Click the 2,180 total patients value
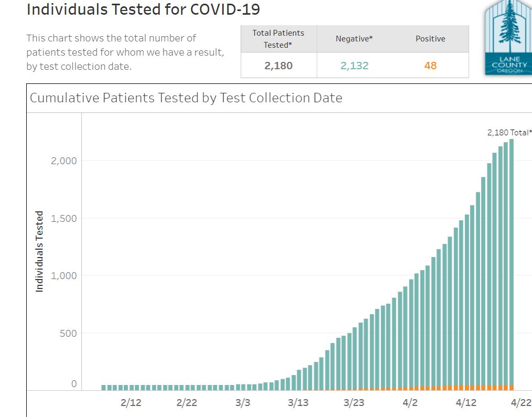This screenshot has width=532, height=417. pyautogui.click(x=278, y=66)
